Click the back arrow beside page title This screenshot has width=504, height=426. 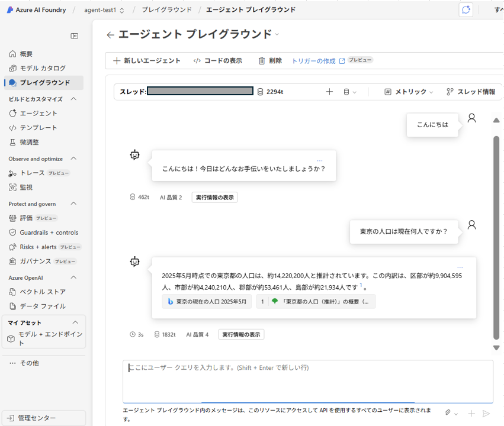coord(110,35)
